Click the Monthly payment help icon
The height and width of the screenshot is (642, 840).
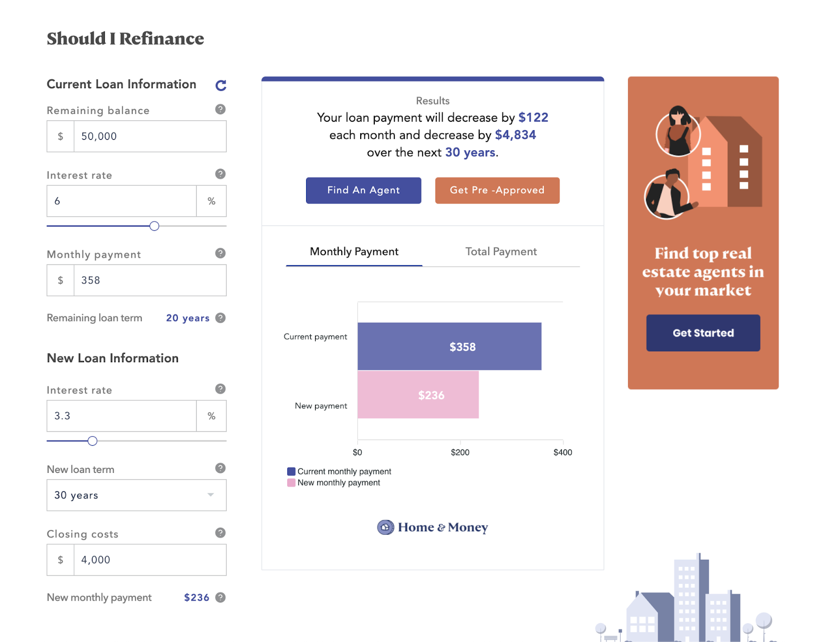pos(220,253)
